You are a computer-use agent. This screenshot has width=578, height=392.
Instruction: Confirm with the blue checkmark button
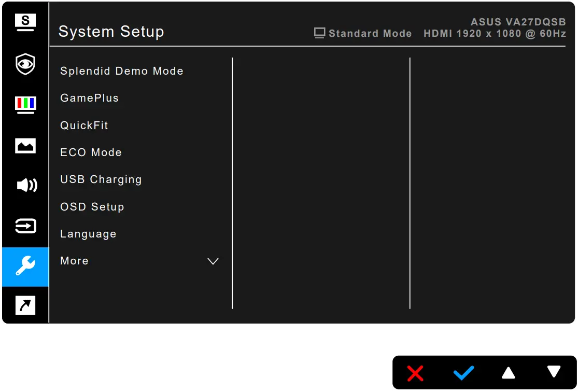click(x=463, y=373)
